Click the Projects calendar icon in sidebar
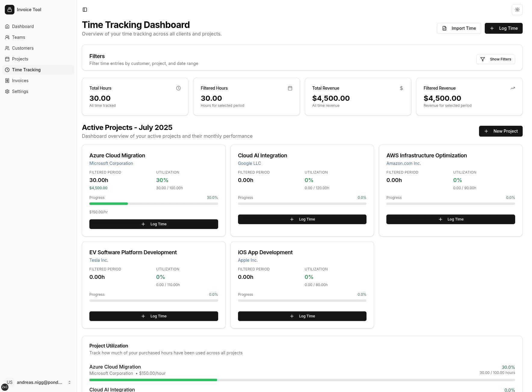Screen dimensions: 532x392 tap(7, 59)
